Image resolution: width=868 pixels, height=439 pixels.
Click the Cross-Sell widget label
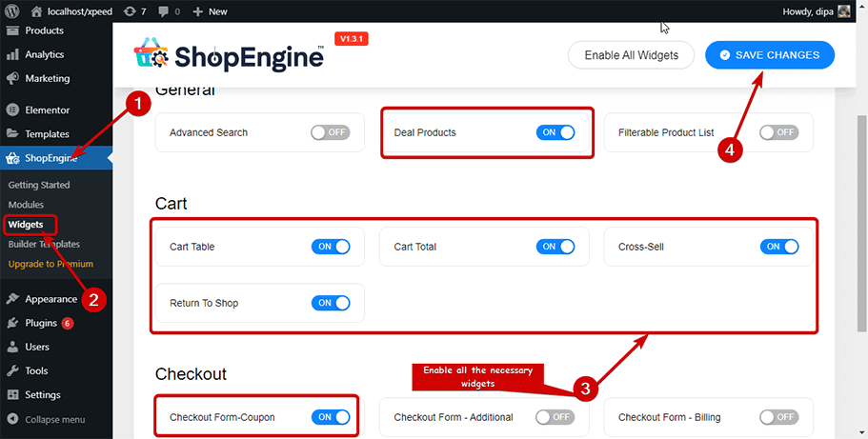(x=641, y=247)
